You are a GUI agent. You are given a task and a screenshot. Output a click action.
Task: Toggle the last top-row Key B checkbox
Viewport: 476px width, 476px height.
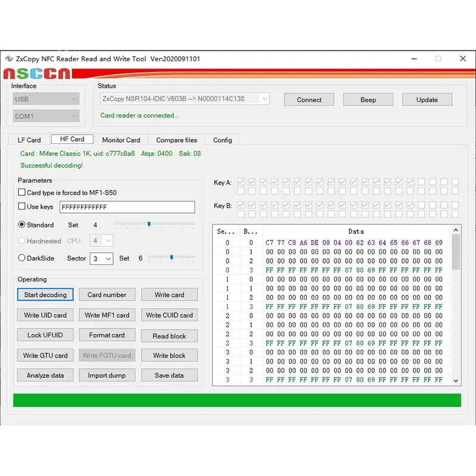[x=455, y=205]
